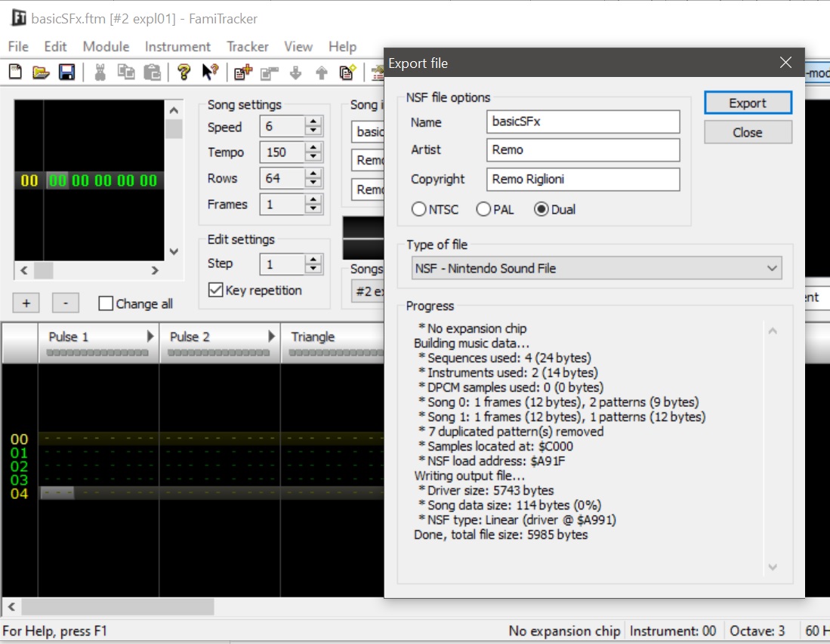The image size is (830, 644).
Task: Click the FamiTracker app icon in title bar
Action: coord(19,17)
